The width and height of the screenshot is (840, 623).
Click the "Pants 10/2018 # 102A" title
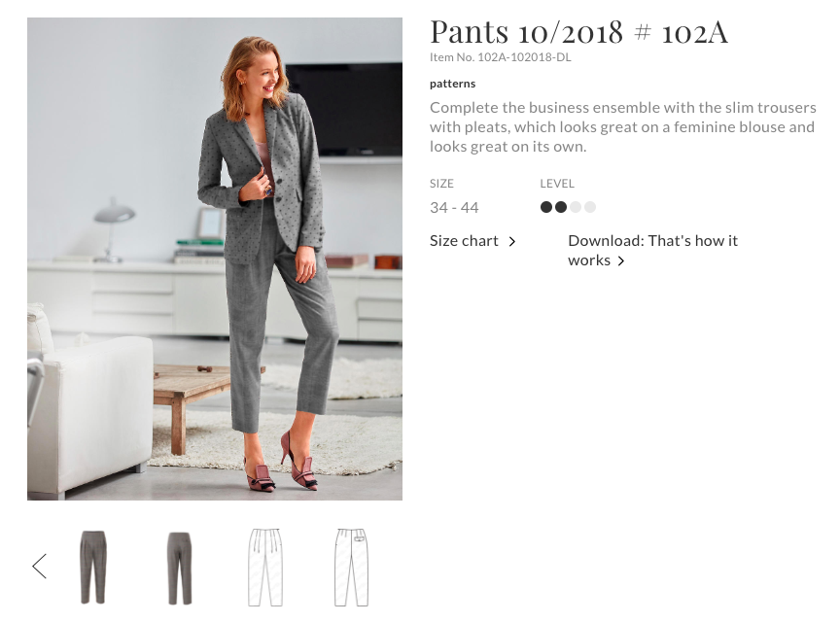[578, 32]
